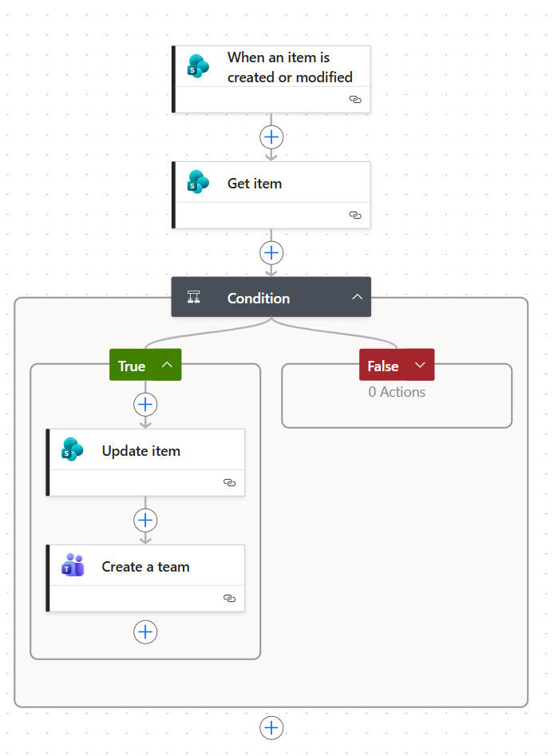This screenshot has width=554, height=756.
Task: Collapse the True branch chevron
Action: click(x=167, y=365)
